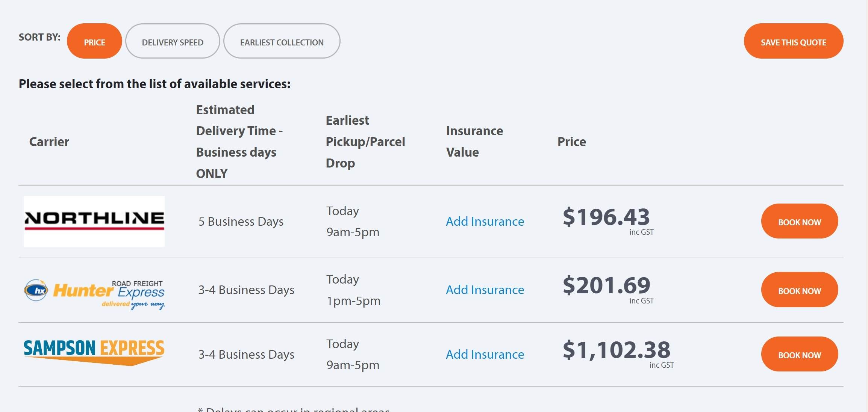Screen dimensions: 868x412
Task: Click the Estimated Delivery Time column header
Action: click(x=239, y=142)
